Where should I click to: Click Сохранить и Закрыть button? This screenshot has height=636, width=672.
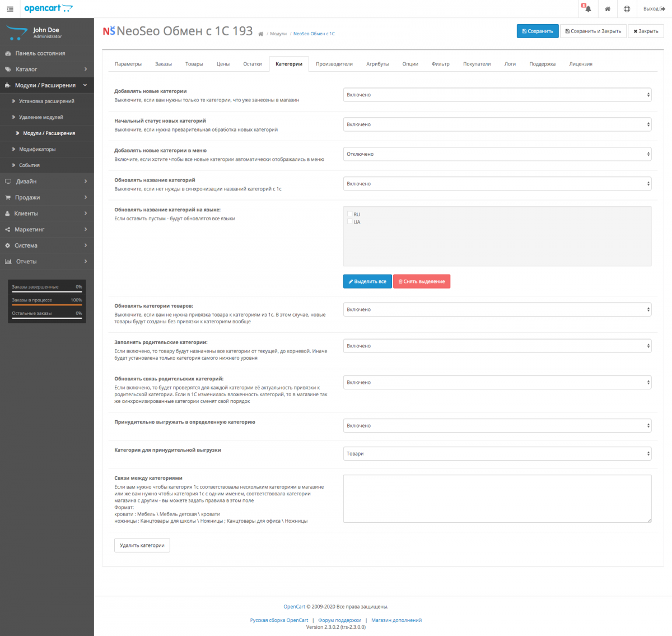tap(593, 31)
